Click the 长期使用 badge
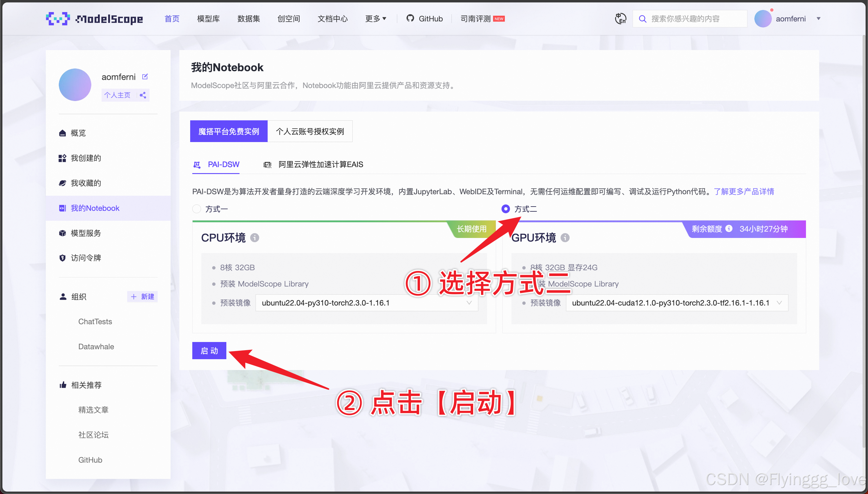 [x=472, y=229]
